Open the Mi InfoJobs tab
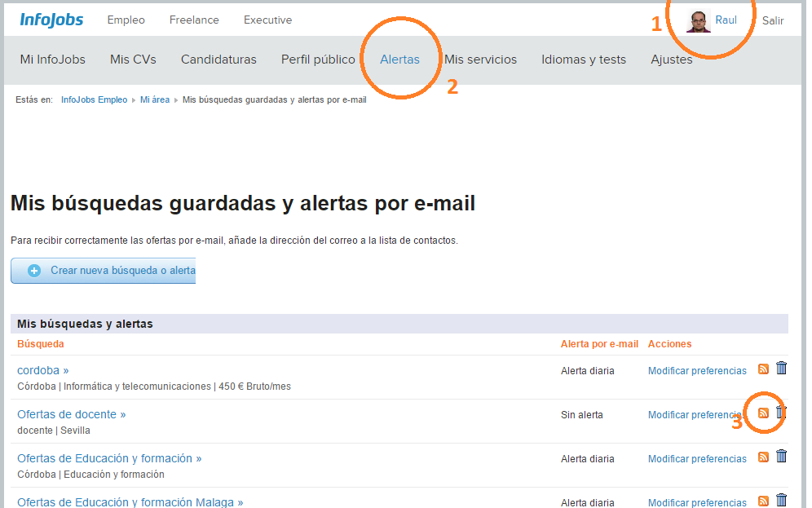This screenshot has width=812, height=508. click(53, 60)
